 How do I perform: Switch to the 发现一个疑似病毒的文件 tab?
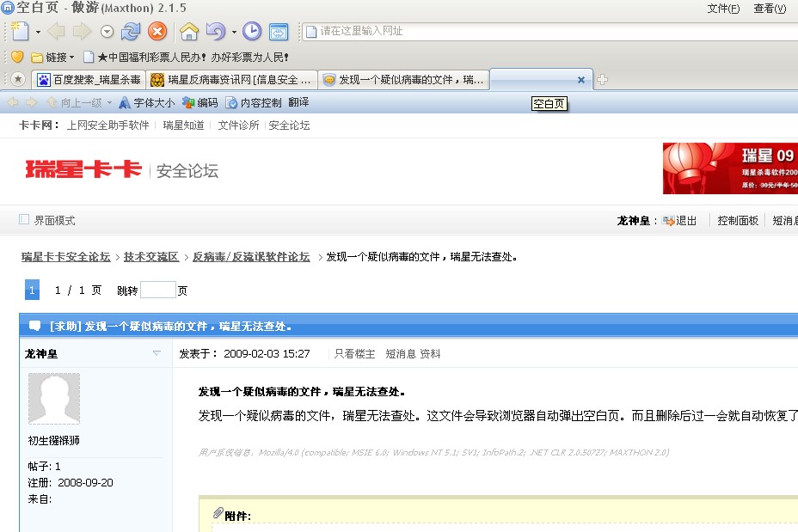coord(403,80)
